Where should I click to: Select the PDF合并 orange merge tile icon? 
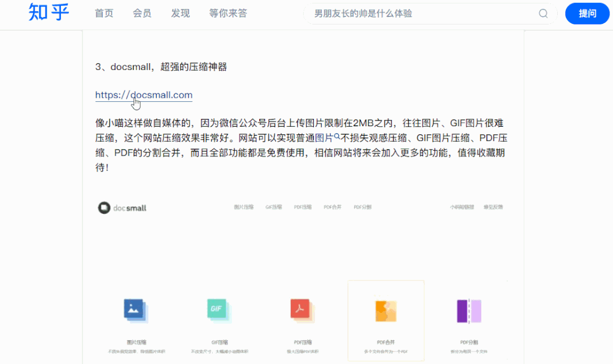[386, 310]
